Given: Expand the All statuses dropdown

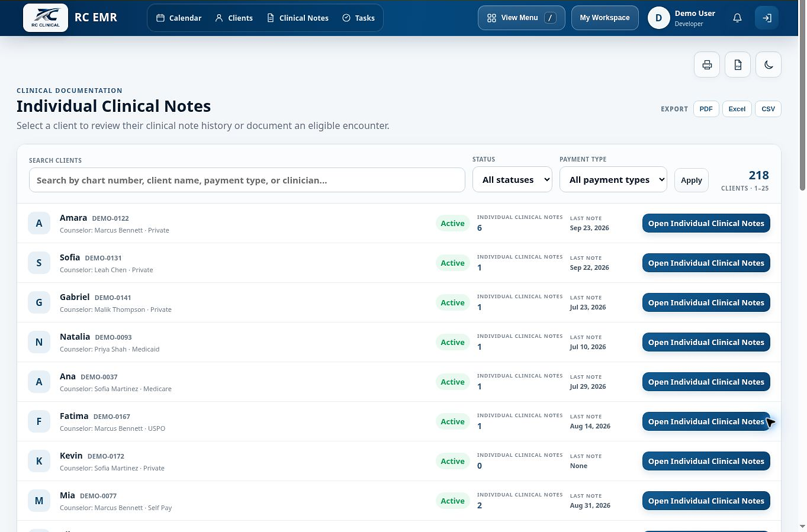Looking at the screenshot, I should pyautogui.click(x=512, y=180).
